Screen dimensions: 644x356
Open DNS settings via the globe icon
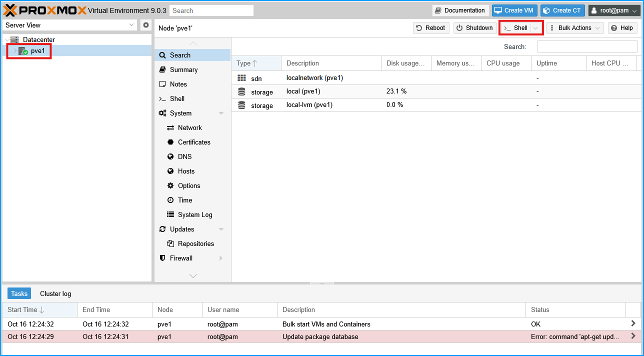click(x=170, y=156)
